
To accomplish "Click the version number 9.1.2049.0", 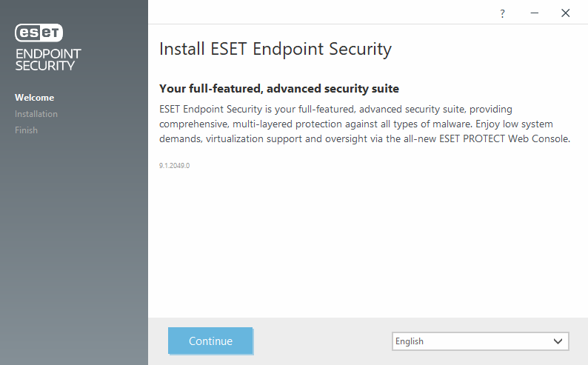I will point(174,166).
